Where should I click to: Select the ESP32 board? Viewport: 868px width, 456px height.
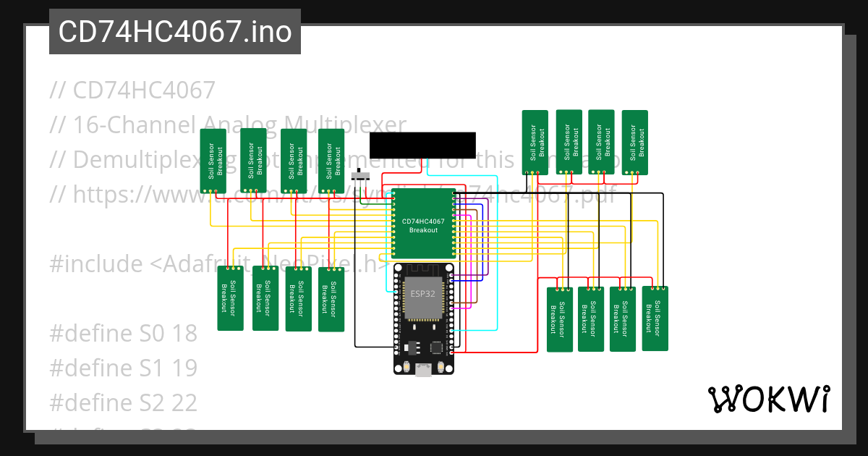point(423,297)
